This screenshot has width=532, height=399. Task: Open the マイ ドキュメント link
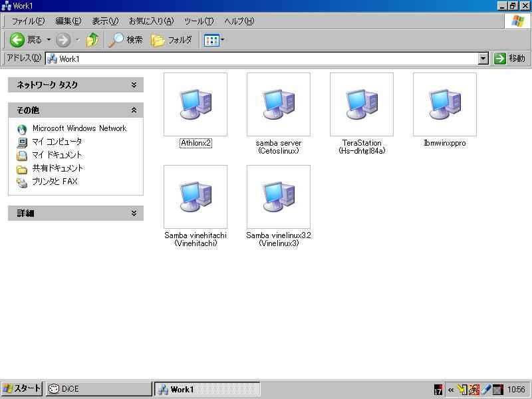(x=57, y=155)
